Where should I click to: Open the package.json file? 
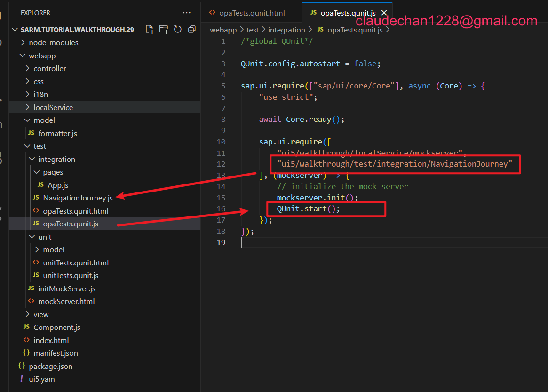(x=50, y=366)
